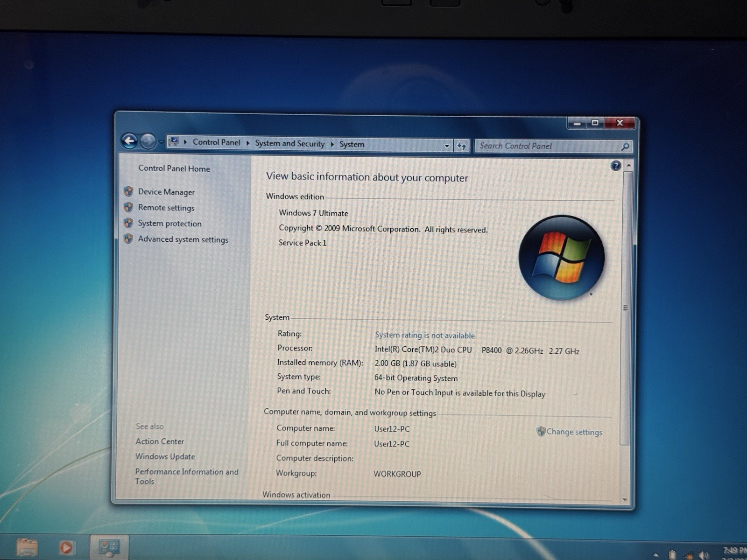Click the 'Computer description:' label
Image resolution: width=747 pixels, height=560 pixels.
315,458
